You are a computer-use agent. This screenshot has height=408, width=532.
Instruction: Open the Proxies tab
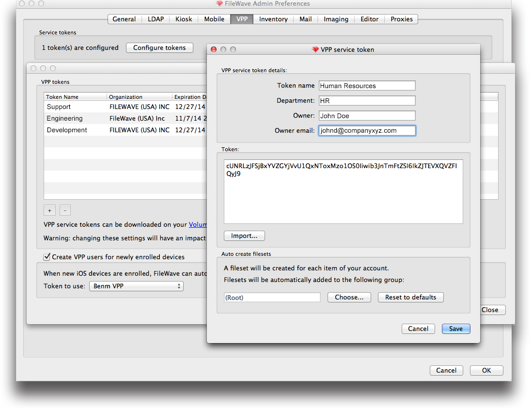pyautogui.click(x=401, y=19)
